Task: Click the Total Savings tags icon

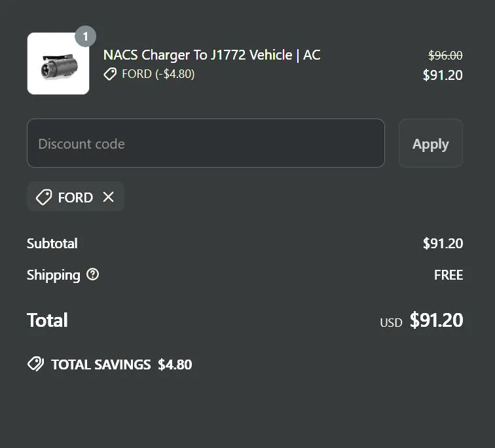Action: tap(35, 364)
